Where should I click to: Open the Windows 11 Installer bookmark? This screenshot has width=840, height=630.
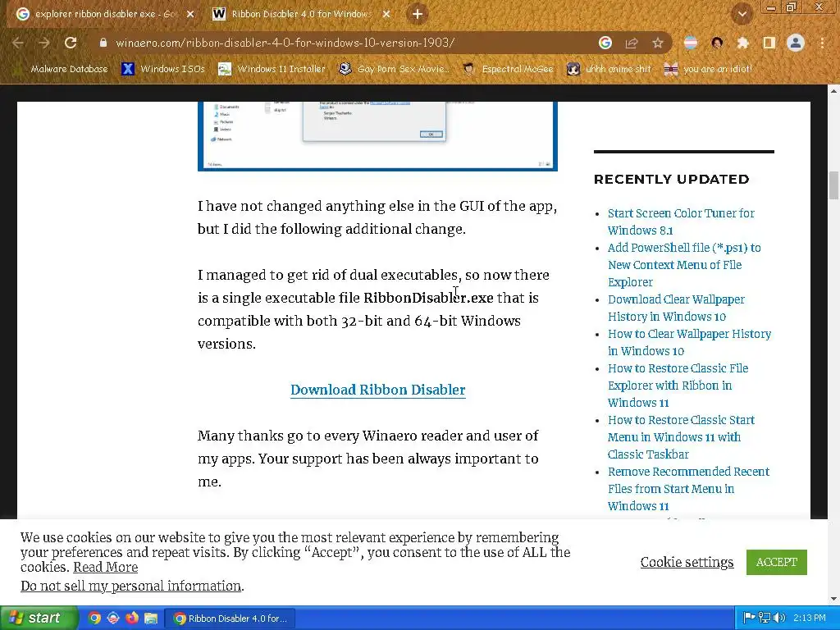click(272, 69)
